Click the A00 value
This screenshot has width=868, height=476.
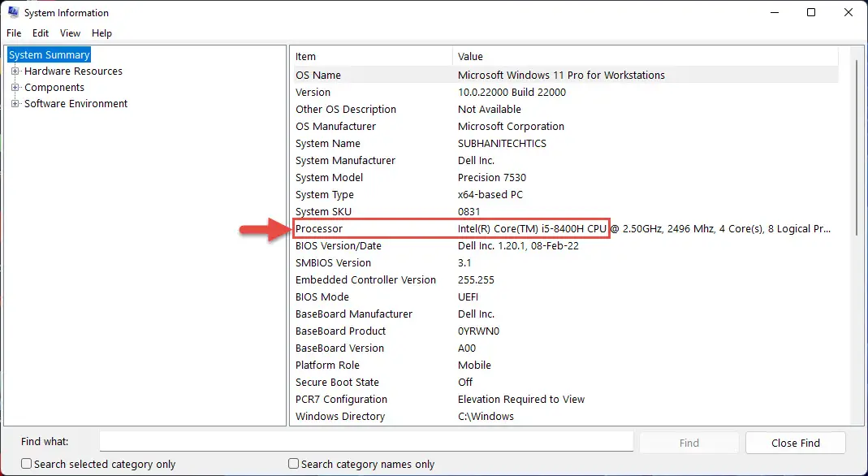click(x=467, y=348)
